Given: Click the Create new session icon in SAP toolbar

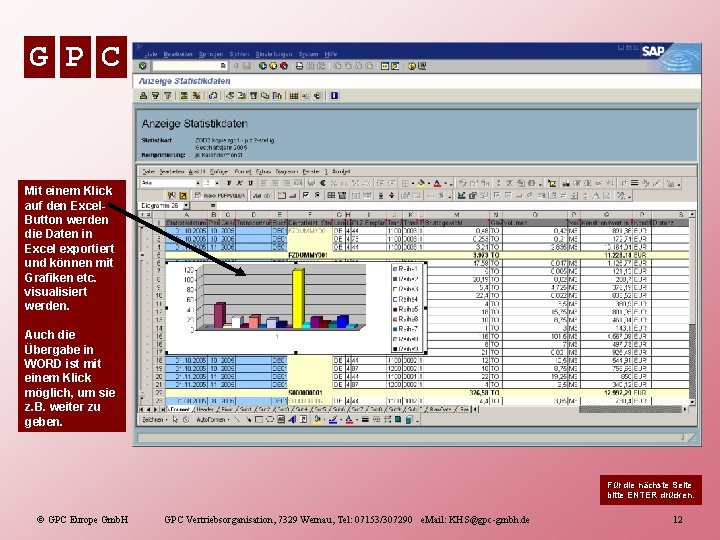Looking at the screenshot, I should 385,66.
